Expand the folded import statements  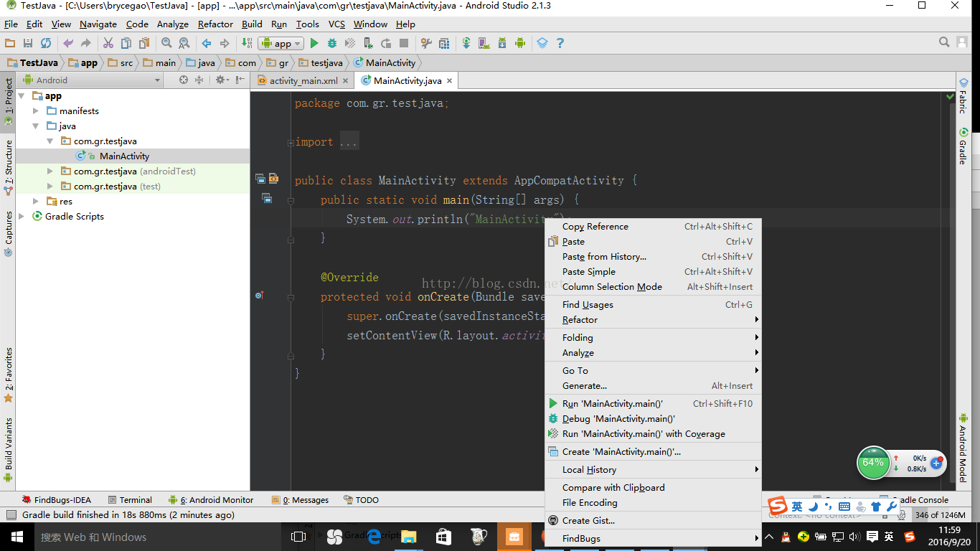pos(291,143)
